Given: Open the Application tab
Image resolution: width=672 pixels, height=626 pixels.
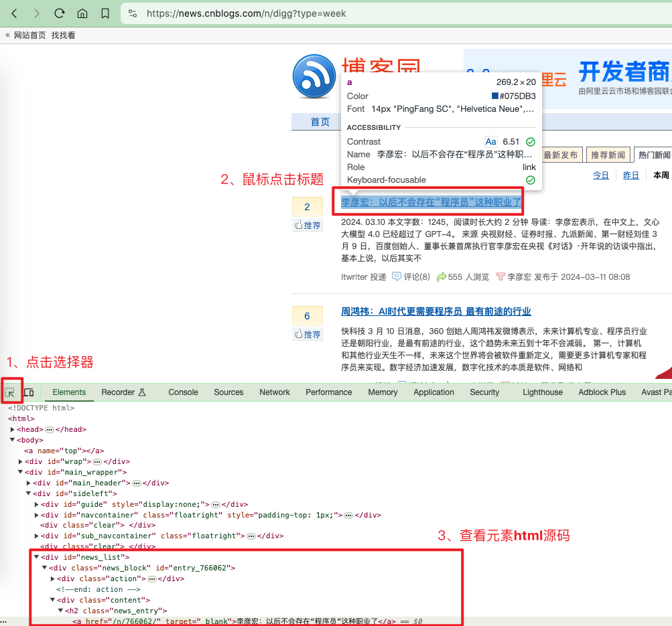Looking at the screenshot, I should (433, 392).
